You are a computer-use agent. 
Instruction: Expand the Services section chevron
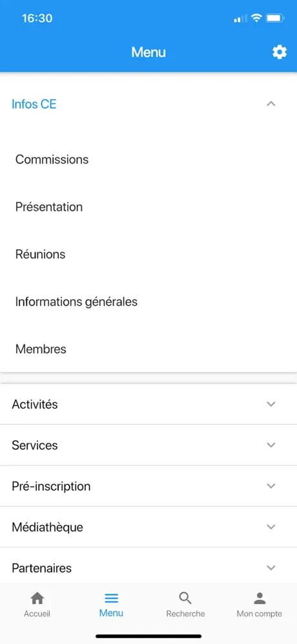(271, 445)
